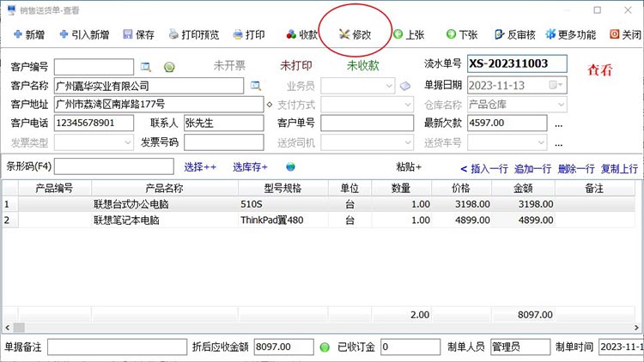Click the 产品名称 column header
The image size is (644, 362).
coord(164,189)
